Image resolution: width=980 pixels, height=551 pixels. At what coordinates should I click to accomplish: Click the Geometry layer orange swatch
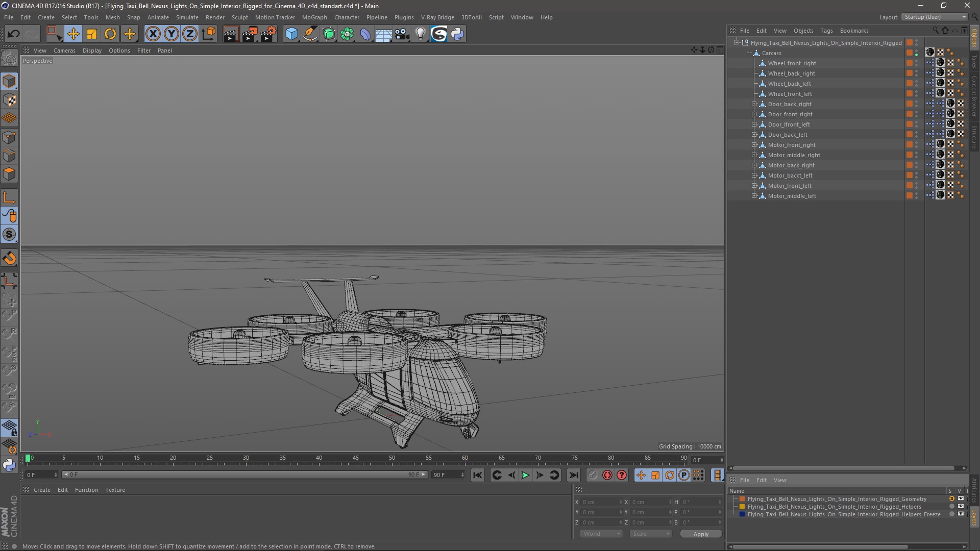(742, 499)
